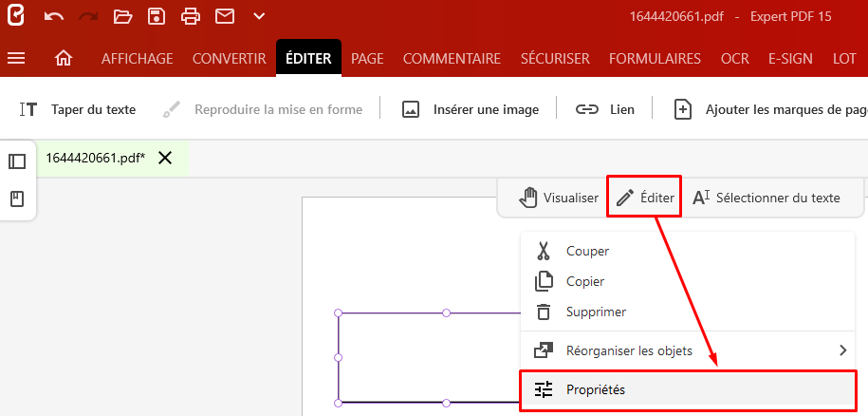The height and width of the screenshot is (416, 868).
Task: Expand the Réorganiser les objets arrow
Action: [842, 350]
